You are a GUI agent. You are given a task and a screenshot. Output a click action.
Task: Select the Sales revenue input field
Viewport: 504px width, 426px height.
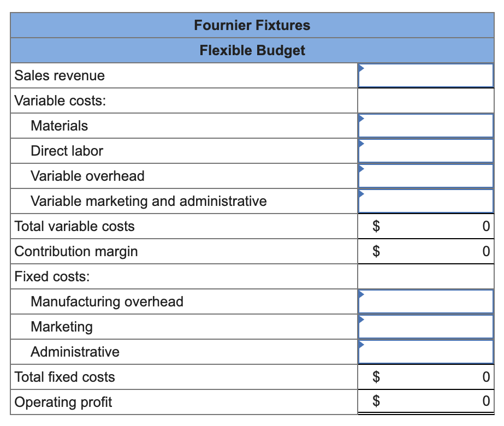pyautogui.click(x=426, y=75)
